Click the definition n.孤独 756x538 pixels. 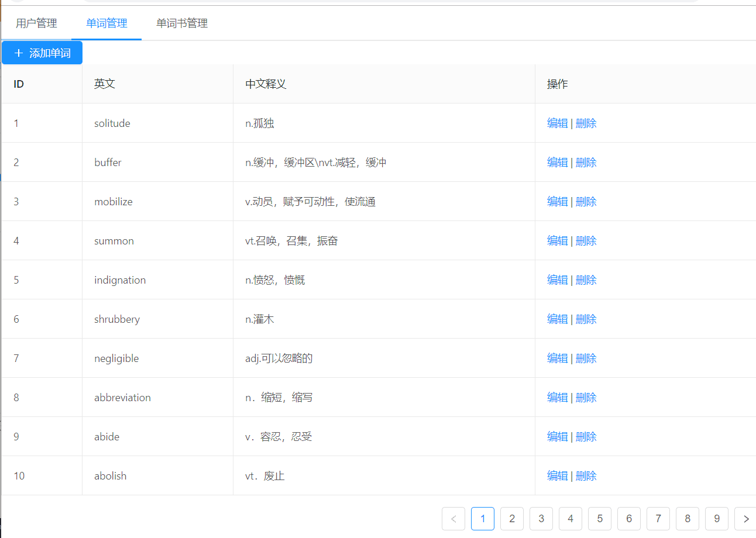[260, 123]
